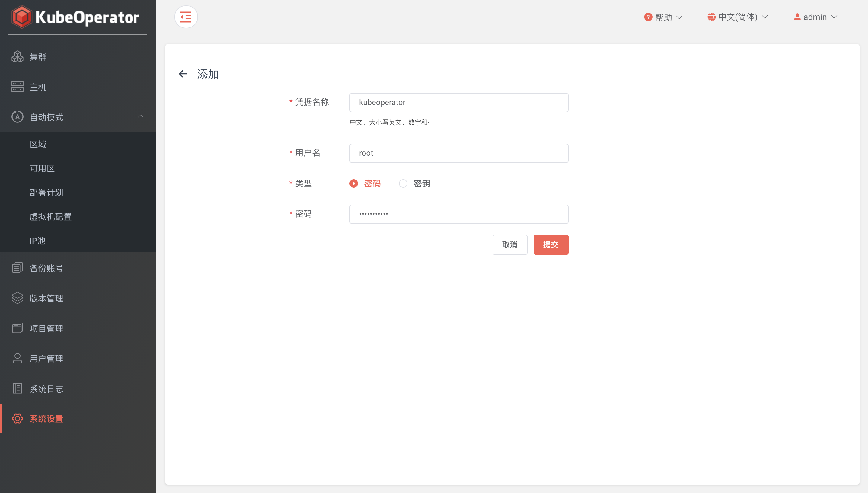Navigate to the IP池 submenu item
The width and height of the screenshot is (868, 493).
(x=37, y=241)
